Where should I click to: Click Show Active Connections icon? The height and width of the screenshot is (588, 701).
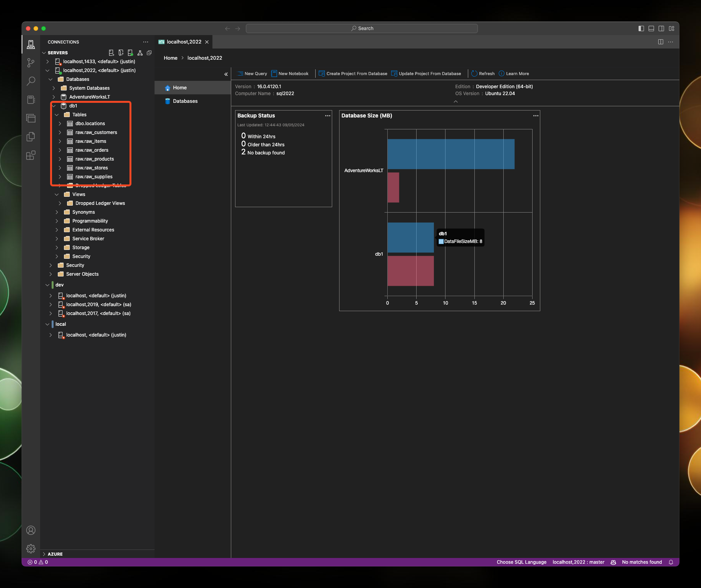click(x=130, y=53)
